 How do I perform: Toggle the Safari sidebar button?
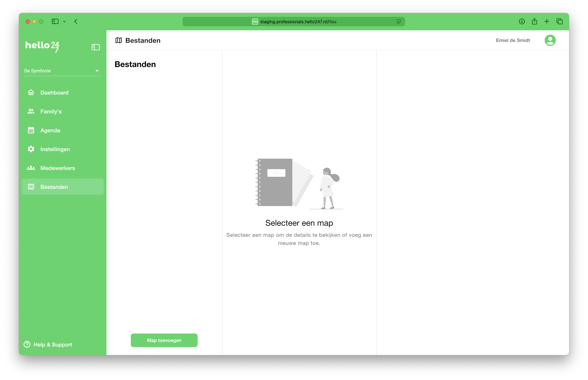click(55, 21)
